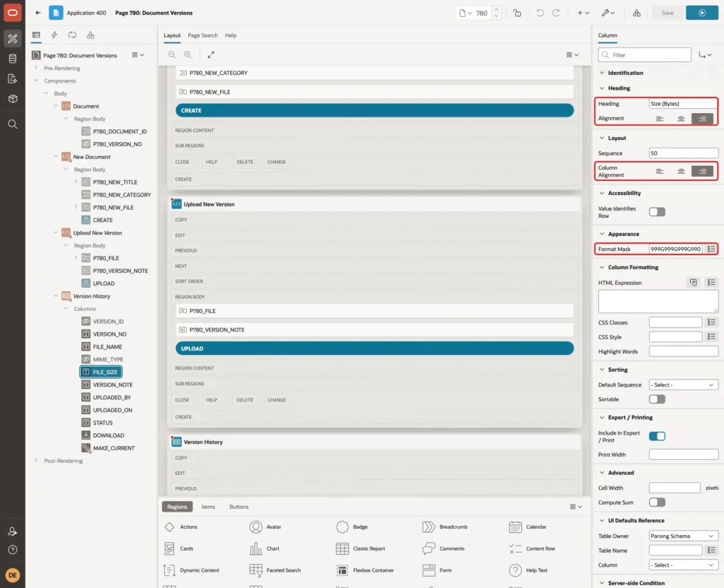Click the blue CREATE button in layout
The width and height of the screenshot is (724, 588).
point(375,110)
